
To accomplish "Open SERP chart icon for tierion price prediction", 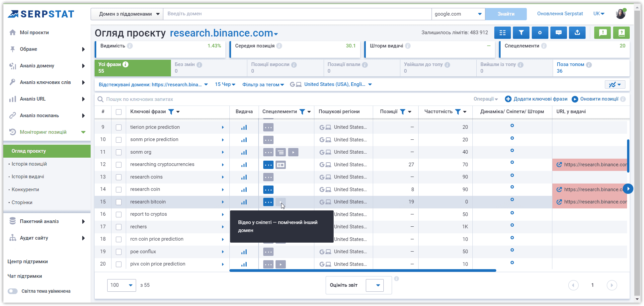I will pyautogui.click(x=244, y=127).
